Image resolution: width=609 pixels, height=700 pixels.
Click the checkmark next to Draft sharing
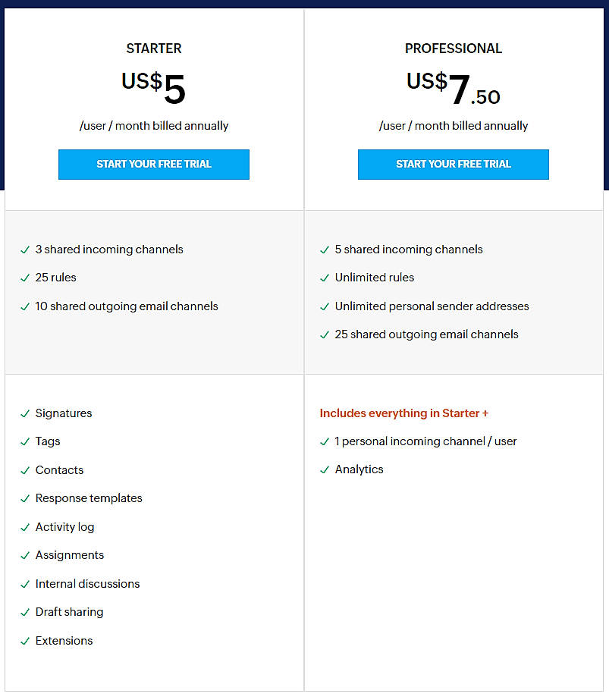(24, 612)
